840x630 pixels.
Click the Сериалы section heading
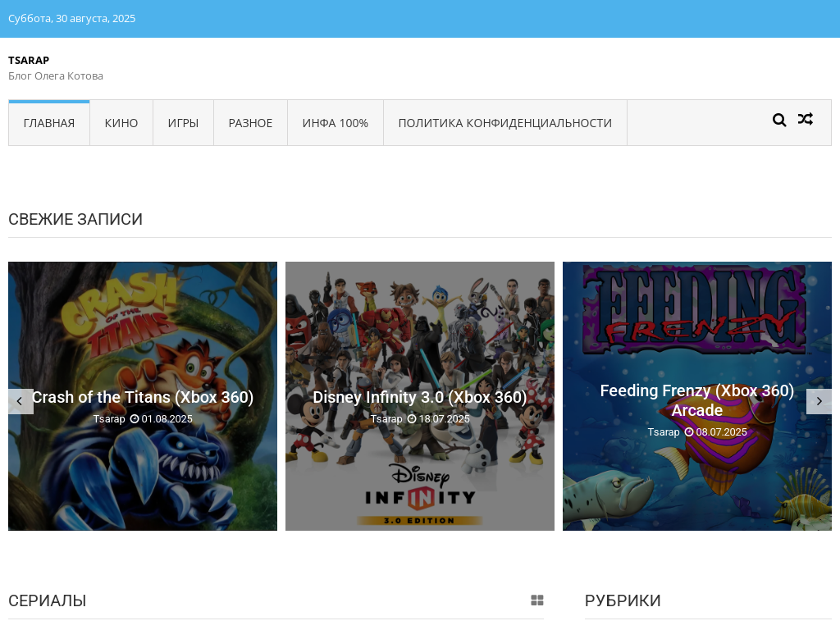[47, 600]
